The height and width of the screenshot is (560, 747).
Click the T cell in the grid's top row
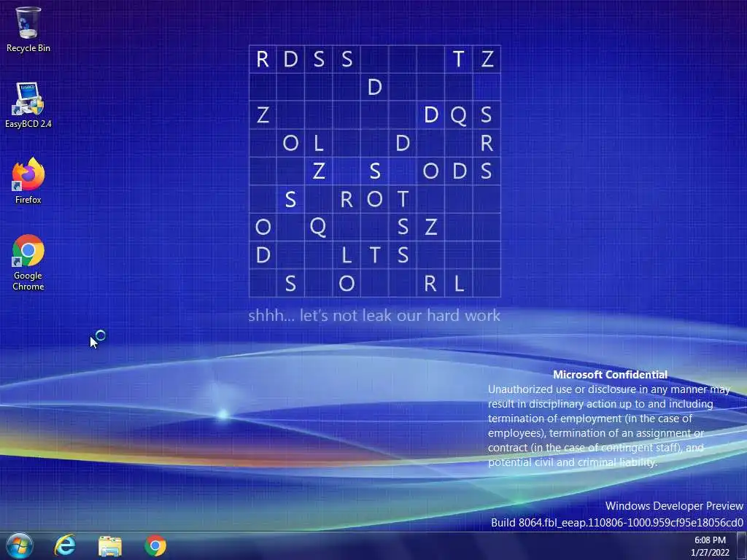458,59
